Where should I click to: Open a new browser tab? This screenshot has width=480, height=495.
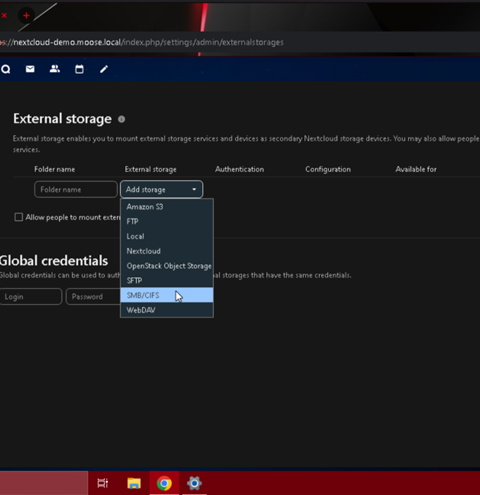[x=26, y=15]
